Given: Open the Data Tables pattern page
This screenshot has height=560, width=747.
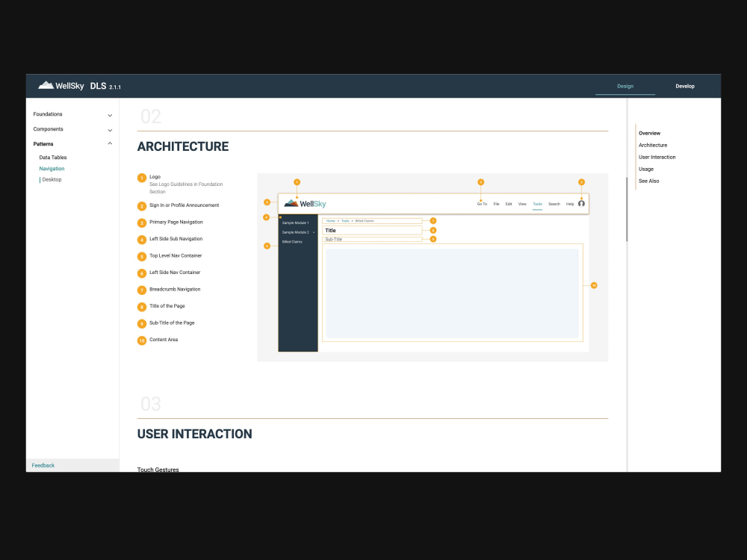Looking at the screenshot, I should [x=53, y=157].
